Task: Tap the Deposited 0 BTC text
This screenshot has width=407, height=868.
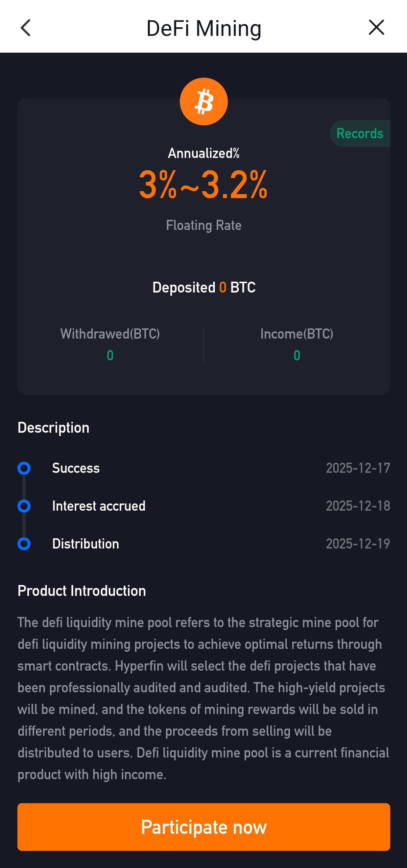Action: (204, 288)
